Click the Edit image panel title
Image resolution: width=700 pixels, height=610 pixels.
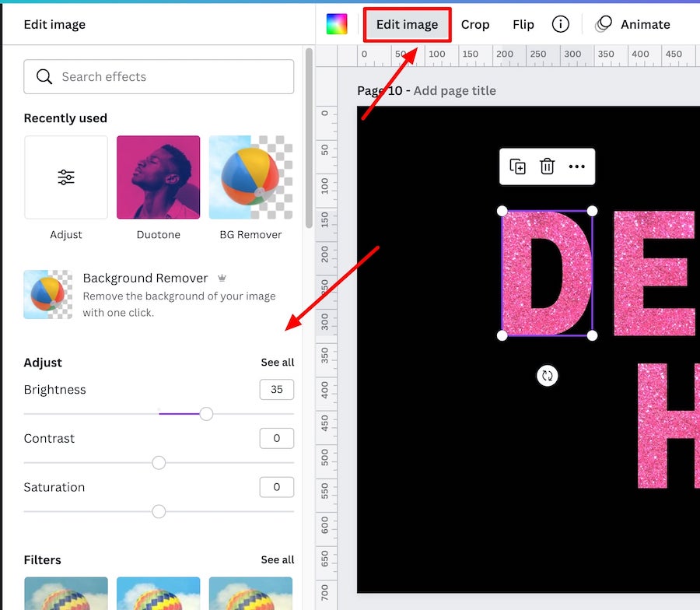coord(54,25)
